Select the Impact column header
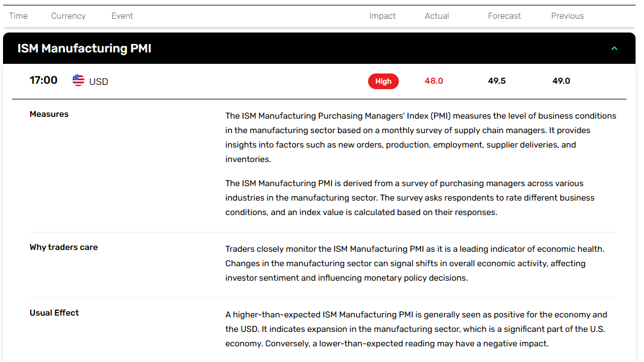The image size is (644, 362). tap(382, 16)
